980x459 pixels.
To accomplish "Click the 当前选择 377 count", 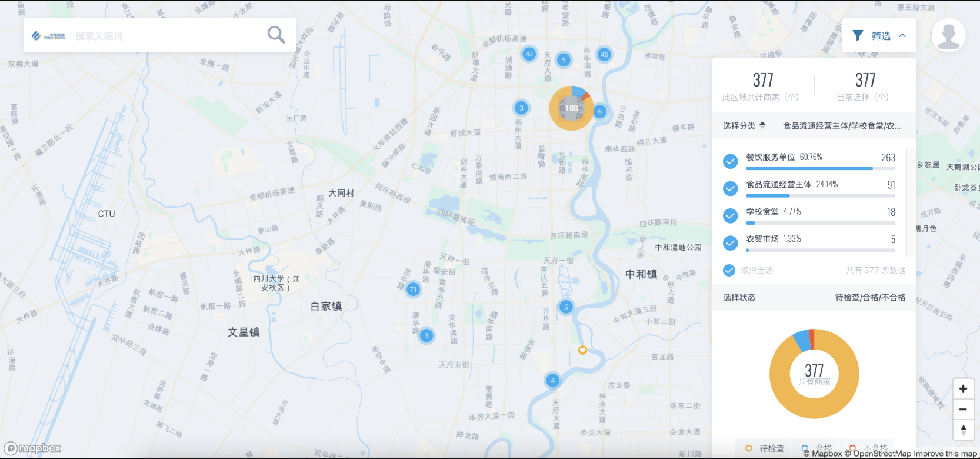I will (865, 80).
